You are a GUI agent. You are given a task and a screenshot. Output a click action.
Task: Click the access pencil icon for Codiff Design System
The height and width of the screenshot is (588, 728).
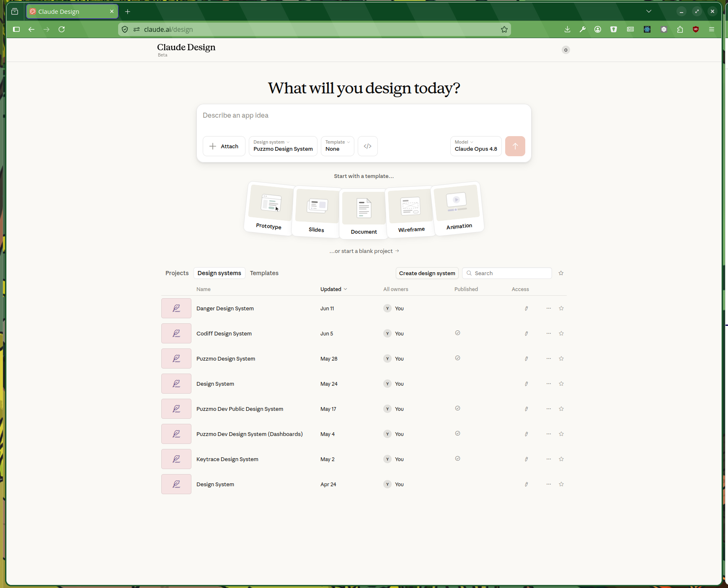click(x=527, y=333)
